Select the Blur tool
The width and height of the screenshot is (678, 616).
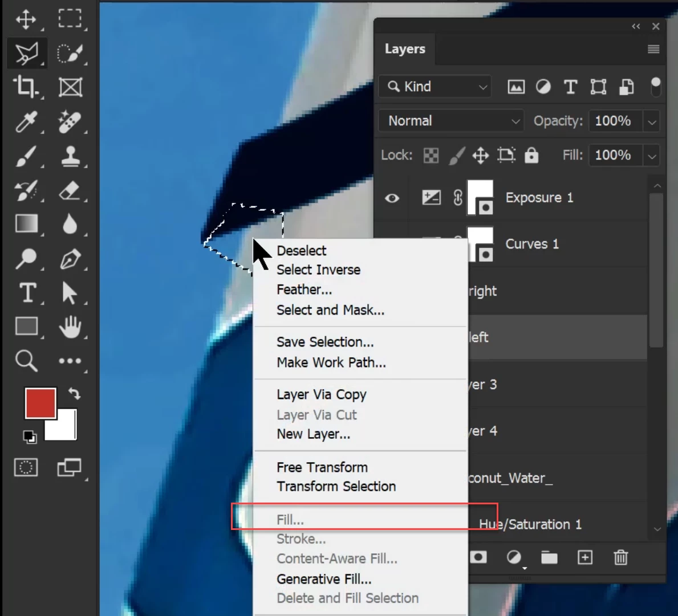click(x=70, y=224)
